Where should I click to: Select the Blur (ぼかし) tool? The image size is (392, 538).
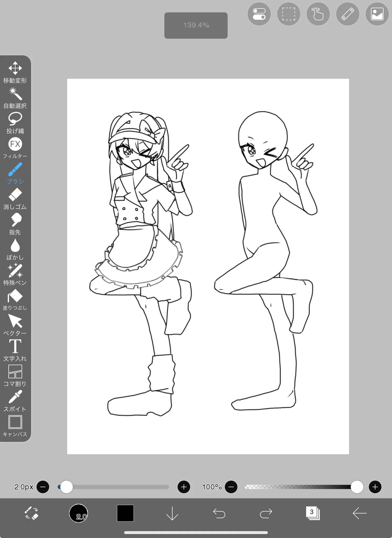[15, 249]
